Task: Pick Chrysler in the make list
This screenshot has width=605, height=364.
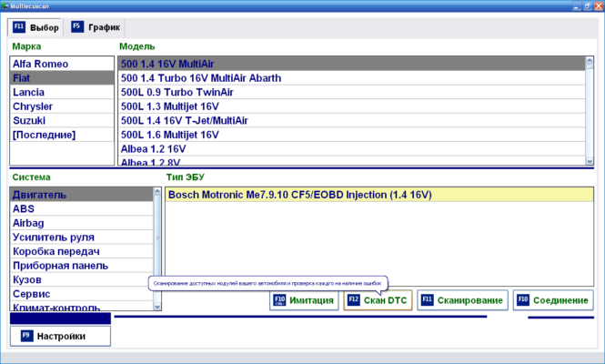Action: pyautogui.click(x=62, y=106)
